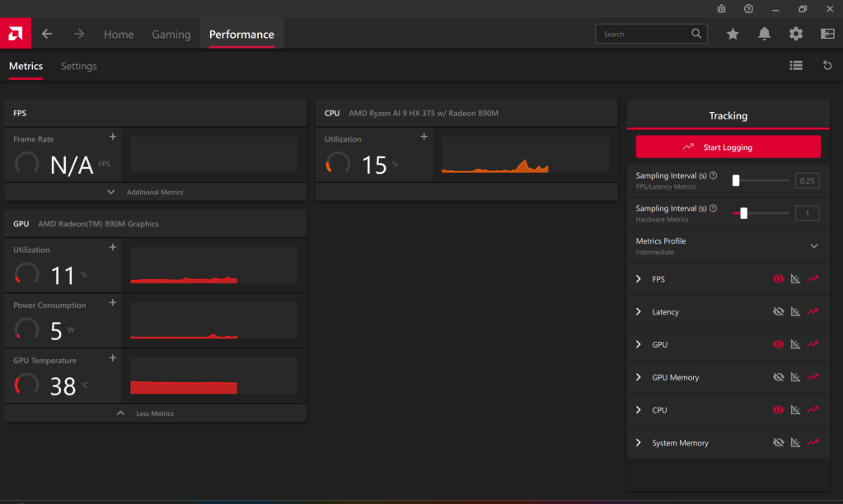Click the AMD logo home icon
This screenshot has height=504, width=843.
(x=15, y=34)
